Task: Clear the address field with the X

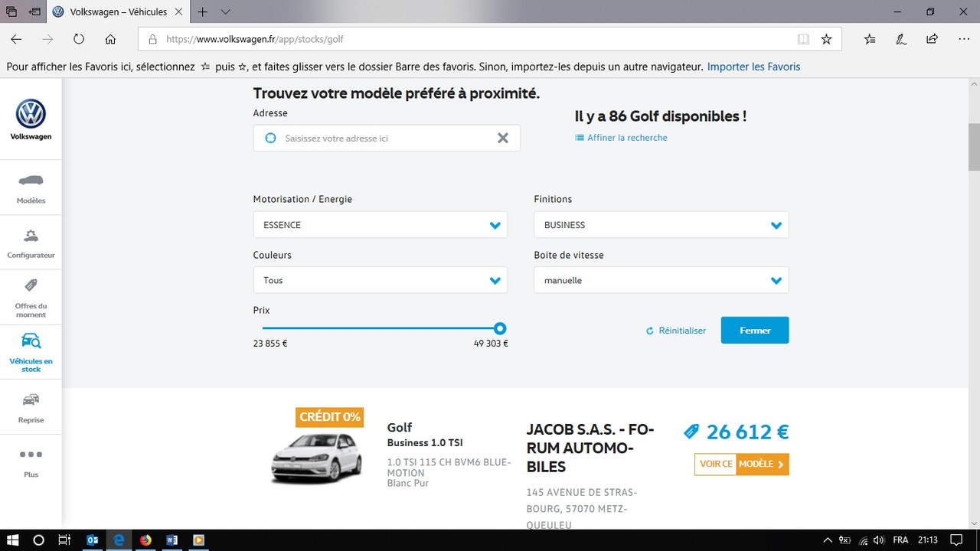Action: tap(503, 138)
